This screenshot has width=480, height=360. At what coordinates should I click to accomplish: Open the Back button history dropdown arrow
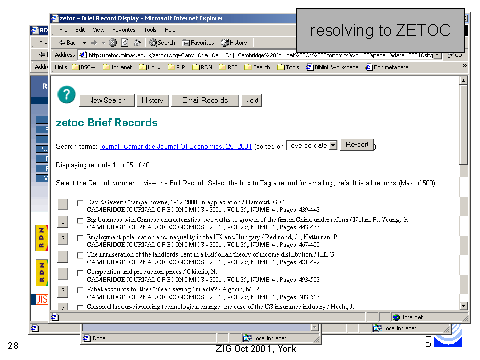[x=85, y=43]
